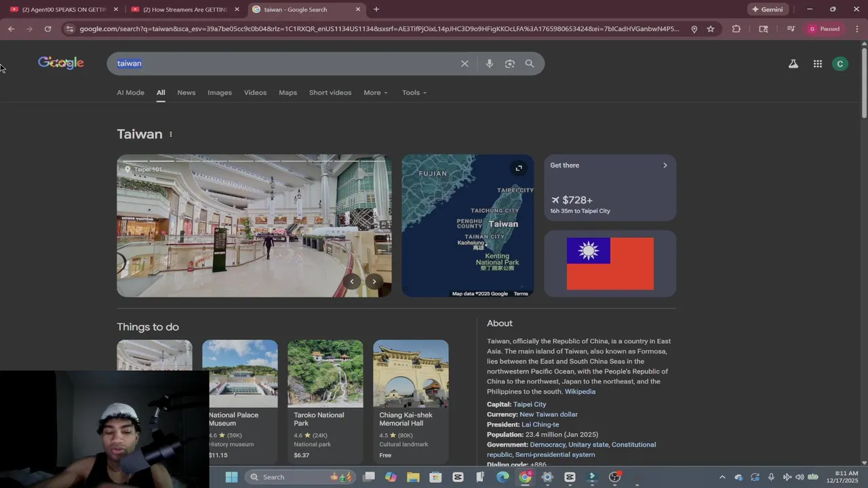Open the Lai Ching-te president link
This screenshot has width=868, height=488.
(x=540, y=425)
